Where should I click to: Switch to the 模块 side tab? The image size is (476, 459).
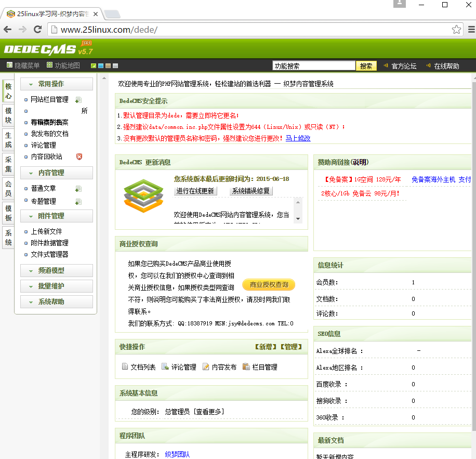click(8, 115)
